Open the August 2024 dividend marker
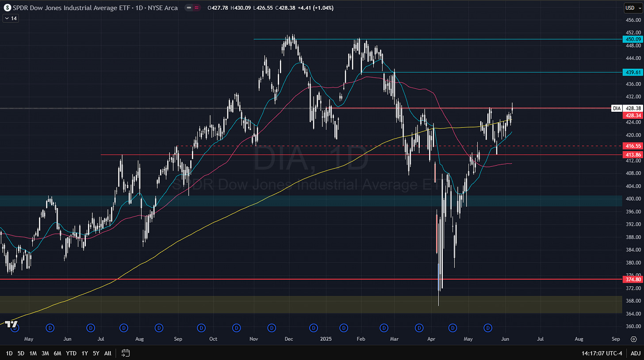This screenshot has width=644, height=360. coord(159,328)
